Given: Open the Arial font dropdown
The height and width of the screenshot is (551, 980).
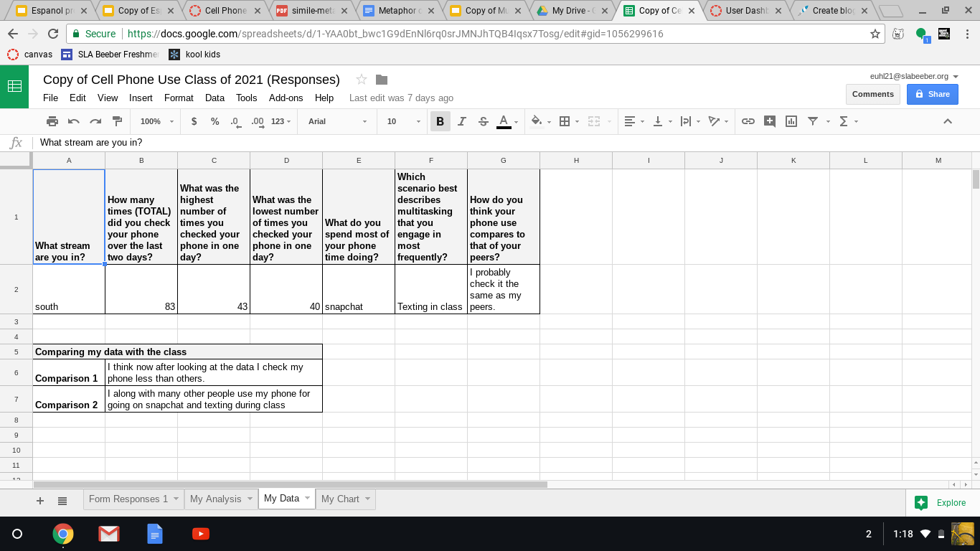Looking at the screenshot, I should (x=337, y=121).
